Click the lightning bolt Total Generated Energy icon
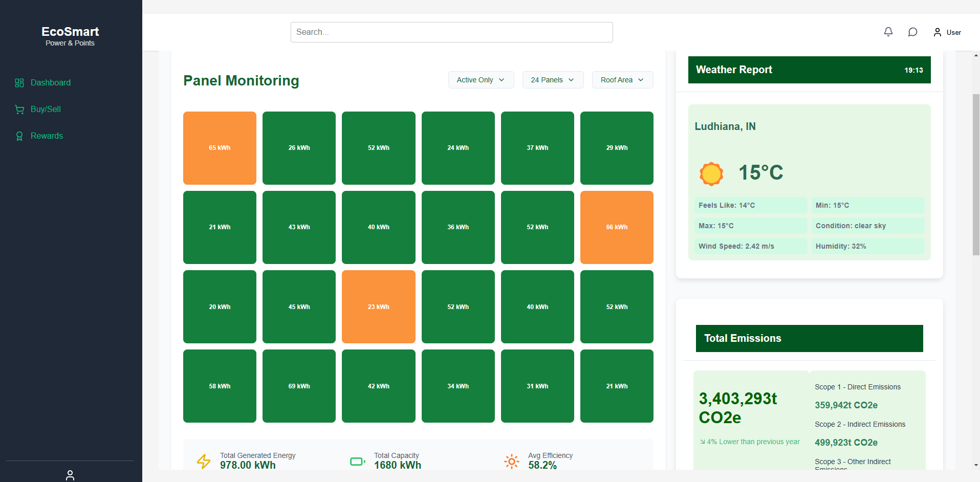The height and width of the screenshot is (482, 980). (x=204, y=461)
